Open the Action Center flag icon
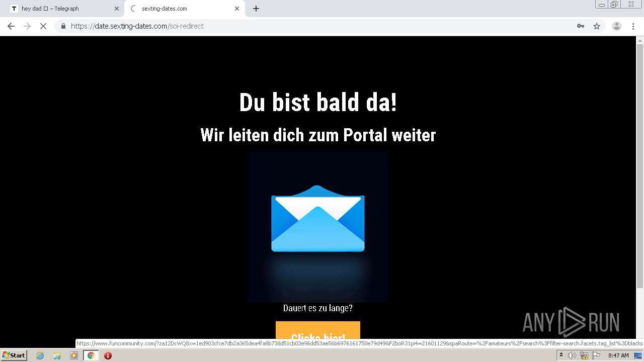 596,355
